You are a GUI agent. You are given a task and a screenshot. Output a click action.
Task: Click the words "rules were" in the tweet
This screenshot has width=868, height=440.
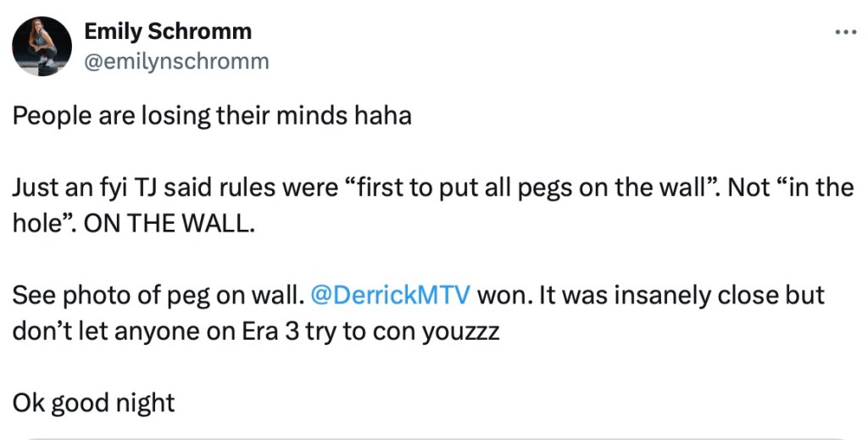point(269,187)
